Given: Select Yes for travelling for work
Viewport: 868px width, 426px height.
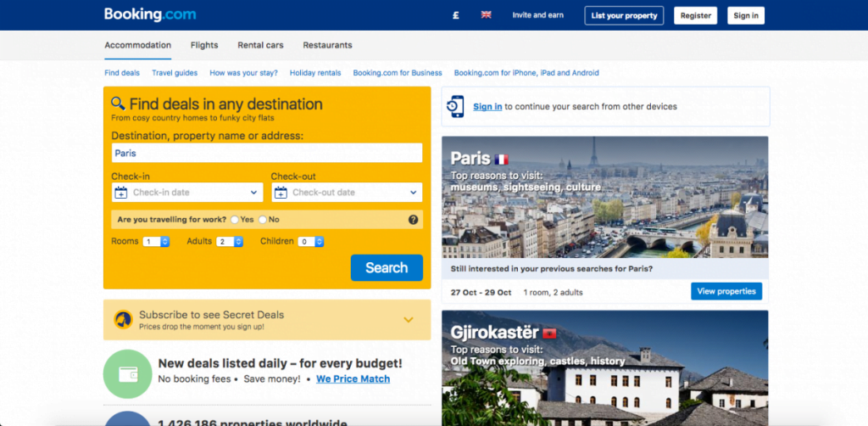Looking at the screenshot, I should (x=235, y=220).
